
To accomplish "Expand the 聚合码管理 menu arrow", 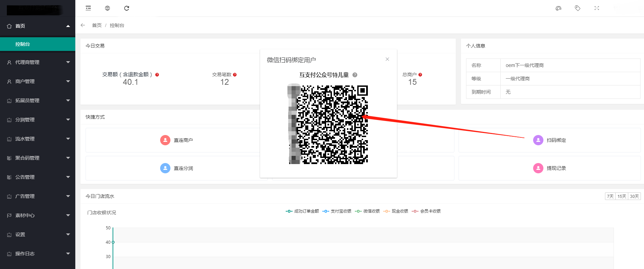I will point(68,158).
